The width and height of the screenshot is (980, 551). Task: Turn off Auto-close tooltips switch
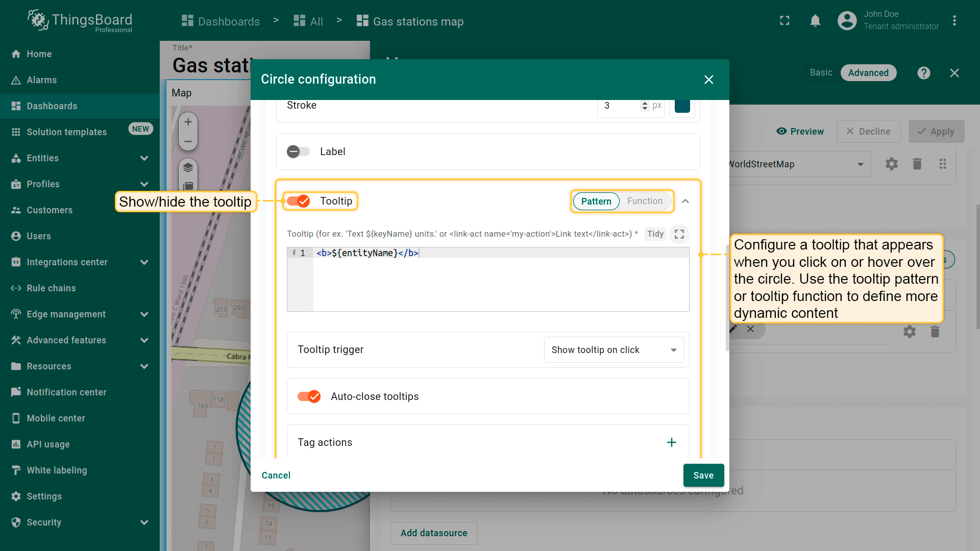pos(309,396)
